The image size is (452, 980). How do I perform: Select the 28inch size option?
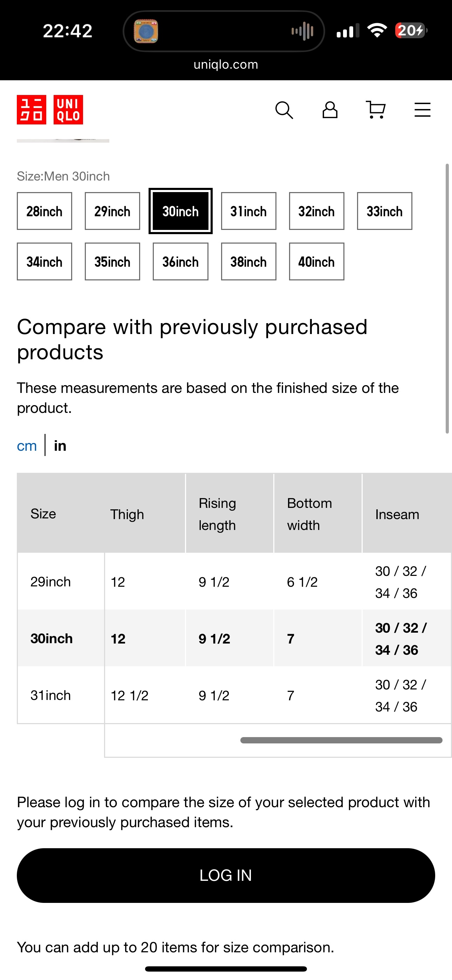click(44, 211)
